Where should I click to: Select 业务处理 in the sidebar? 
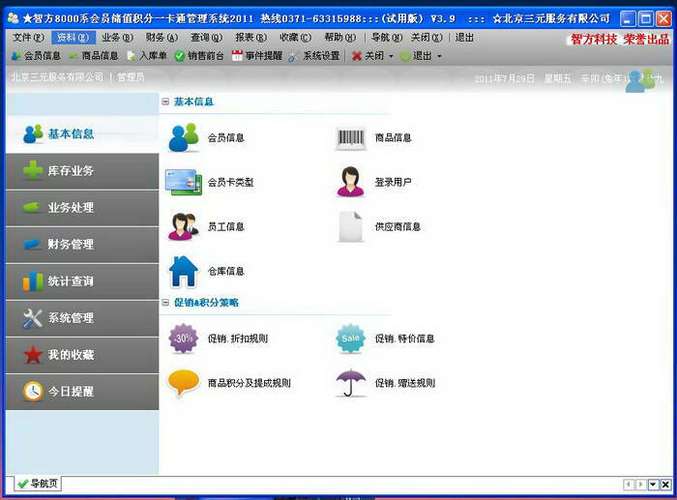coord(82,208)
